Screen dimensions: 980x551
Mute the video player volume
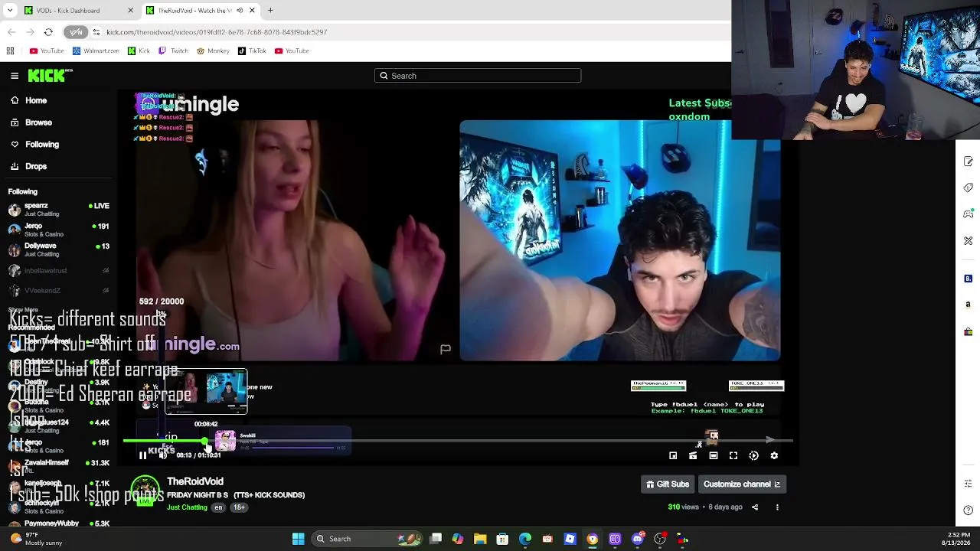pyautogui.click(x=162, y=455)
